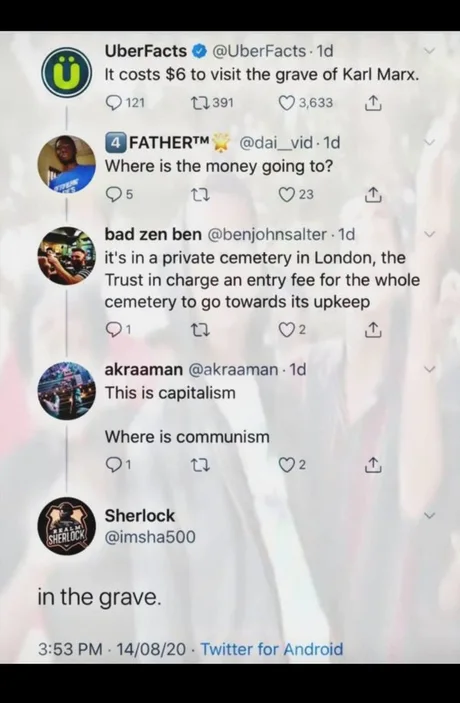The height and width of the screenshot is (703, 460).
Task: Like akraaman's capitalism tweet
Action: 293,466
